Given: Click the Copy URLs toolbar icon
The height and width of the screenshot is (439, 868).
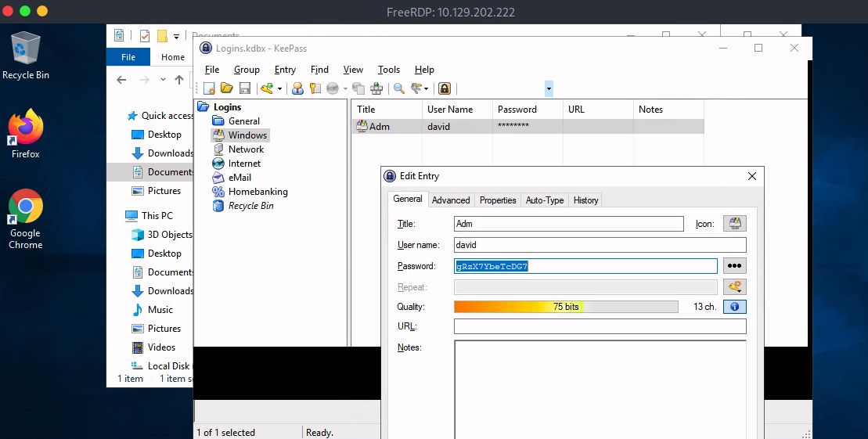Looking at the screenshot, I should pyautogui.click(x=358, y=88).
